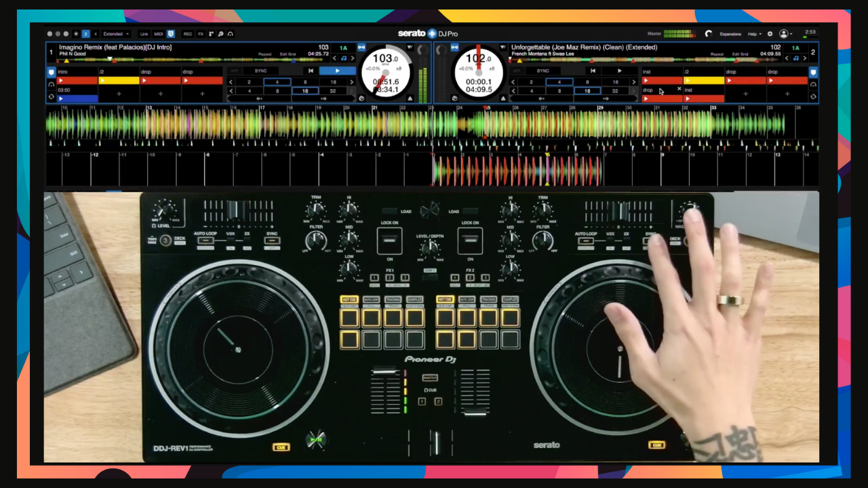The width and height of the screenshot is (868, 488).
Task: Click the sun icon in the top bar
Action: [x=75, y=34]
